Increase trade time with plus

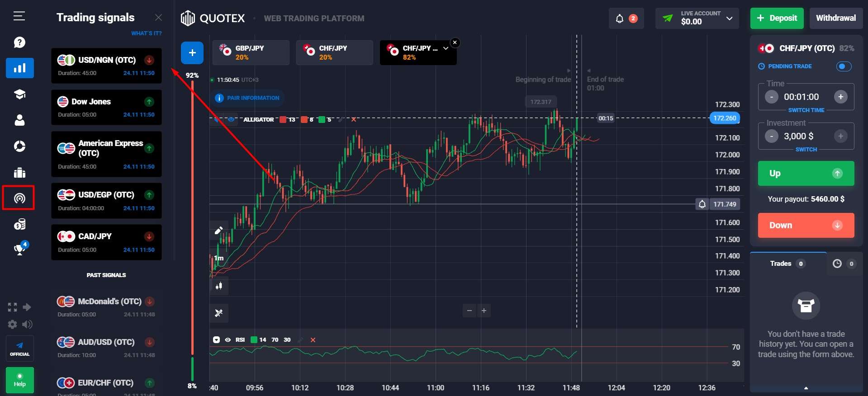840,97
